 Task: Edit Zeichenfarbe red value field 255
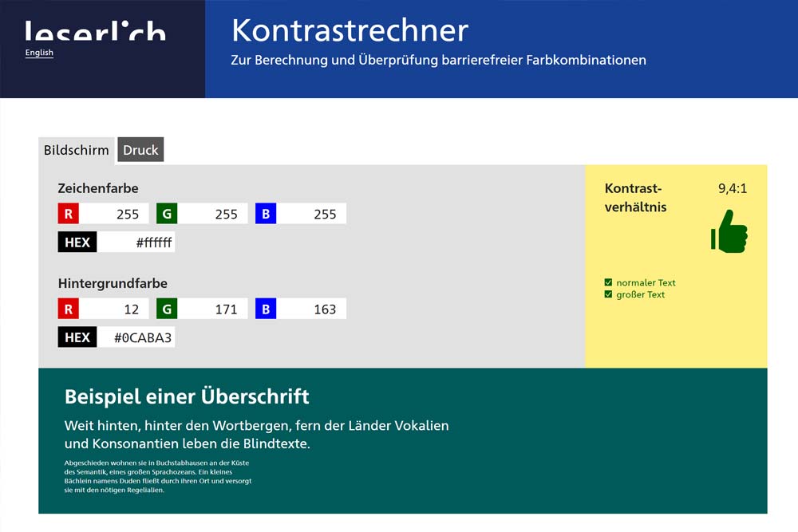(x=114, y=214)
